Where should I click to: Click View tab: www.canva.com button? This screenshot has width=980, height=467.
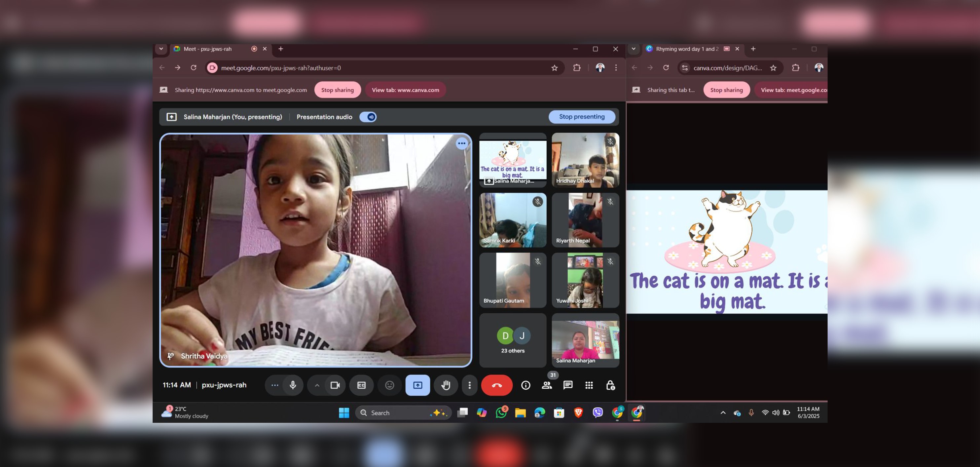click(405, 90)
